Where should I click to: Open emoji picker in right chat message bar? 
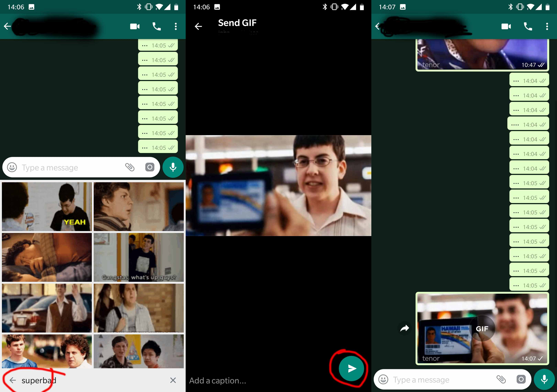point(383,379)
